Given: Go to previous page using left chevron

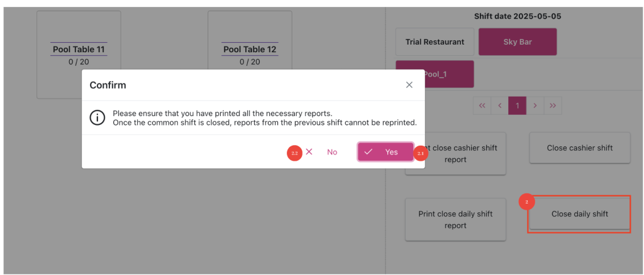Looking at the screenshot, I should pos(500,105).
